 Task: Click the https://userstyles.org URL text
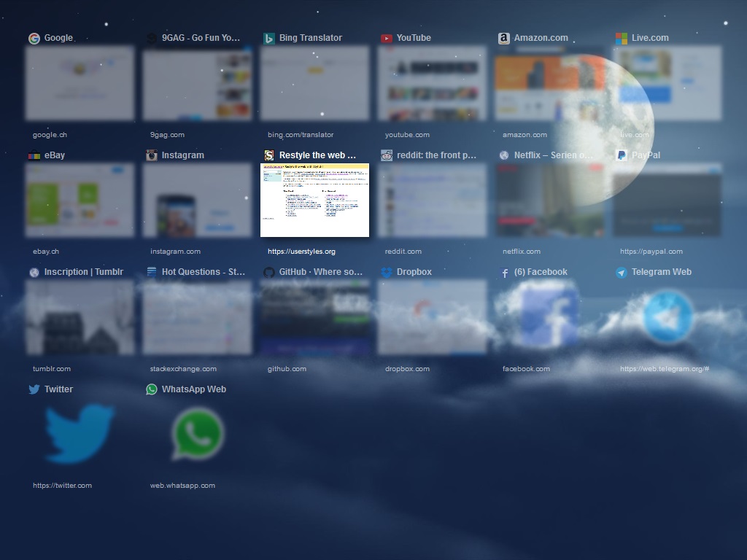coord(301,252)
